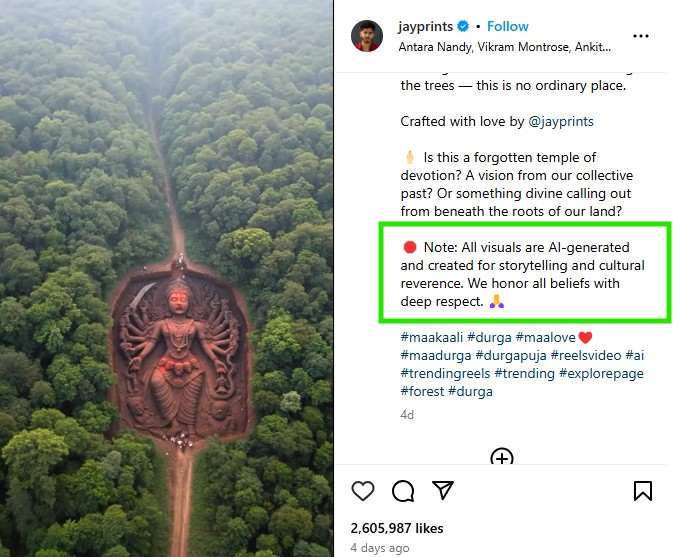
Task: Save post with the bookmark icon
Action: [643, 491]
